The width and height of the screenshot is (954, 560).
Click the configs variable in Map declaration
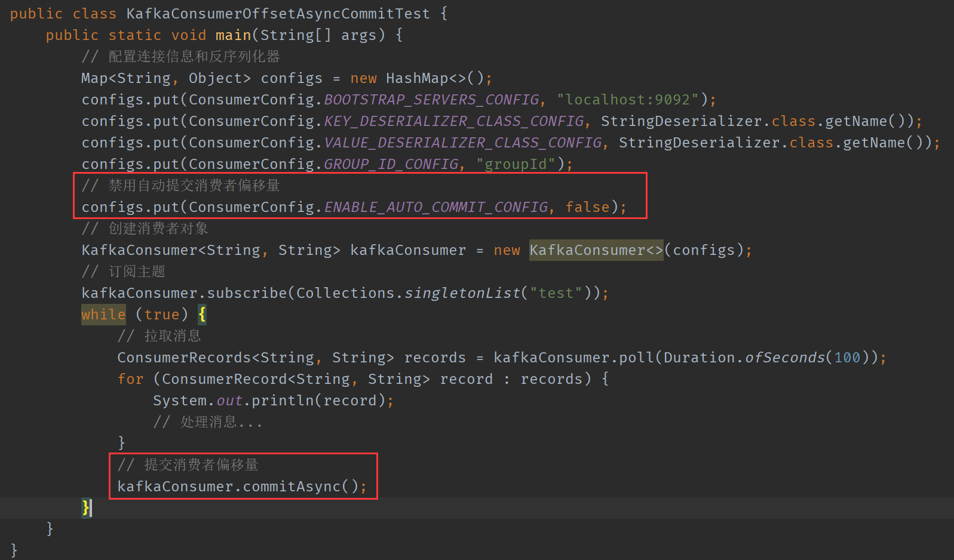(x=291, y=78)
